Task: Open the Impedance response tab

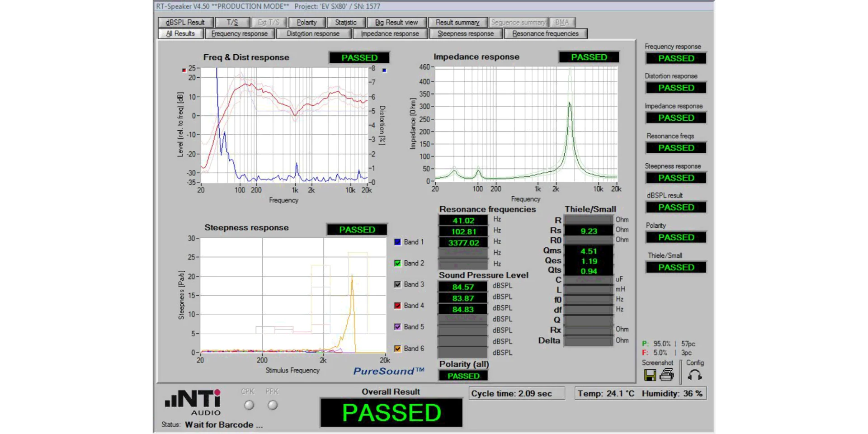Action: click(390, 33)
